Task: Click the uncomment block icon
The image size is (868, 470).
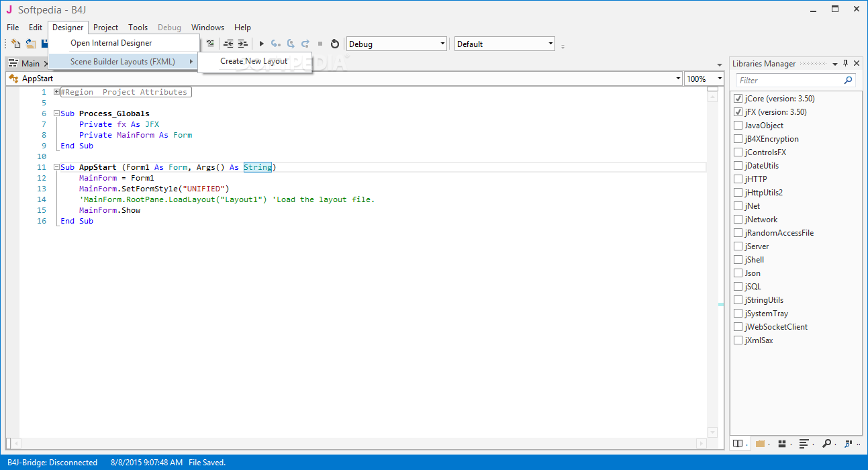Action: 211,44
